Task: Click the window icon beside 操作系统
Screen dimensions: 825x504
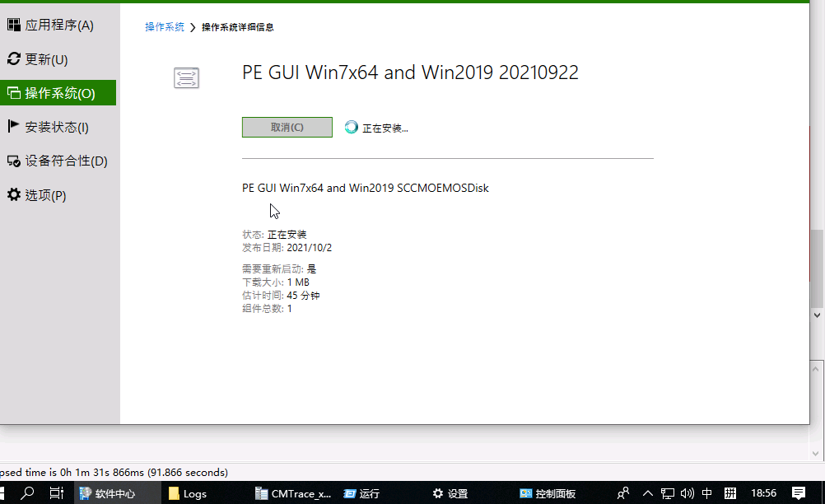Action: pos(14,92)
